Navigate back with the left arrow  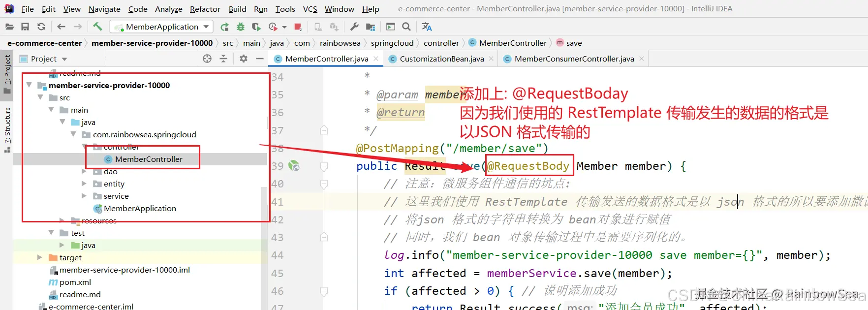tap(61, 27)
